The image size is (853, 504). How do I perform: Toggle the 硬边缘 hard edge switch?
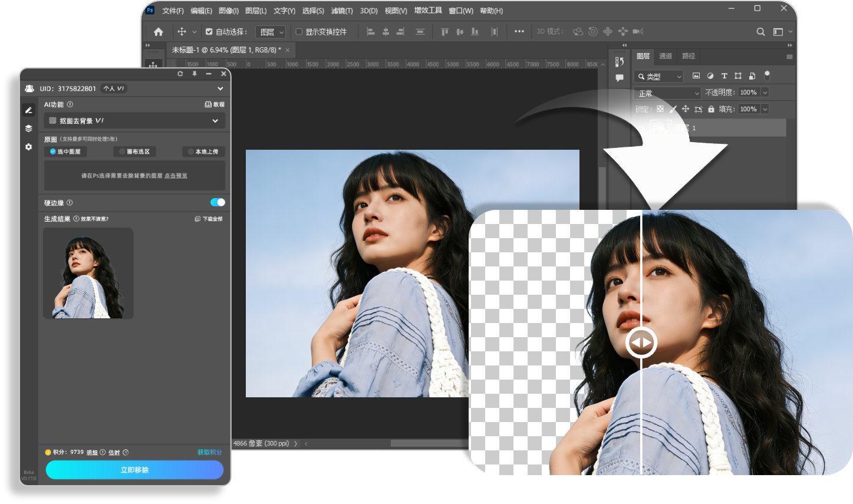point(218,202)
